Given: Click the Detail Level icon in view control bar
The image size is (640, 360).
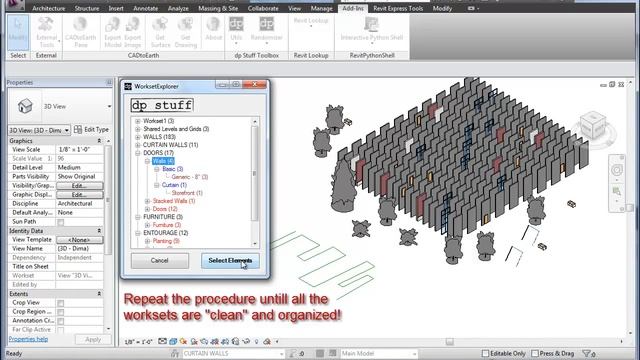Looking at the screenshot, I should click(162, 341).
